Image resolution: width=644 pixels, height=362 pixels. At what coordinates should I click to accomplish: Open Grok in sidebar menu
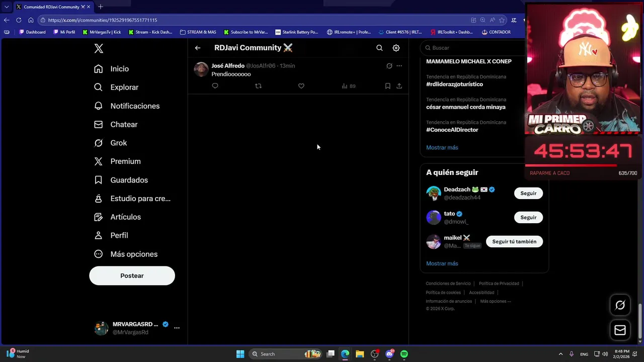111,143
